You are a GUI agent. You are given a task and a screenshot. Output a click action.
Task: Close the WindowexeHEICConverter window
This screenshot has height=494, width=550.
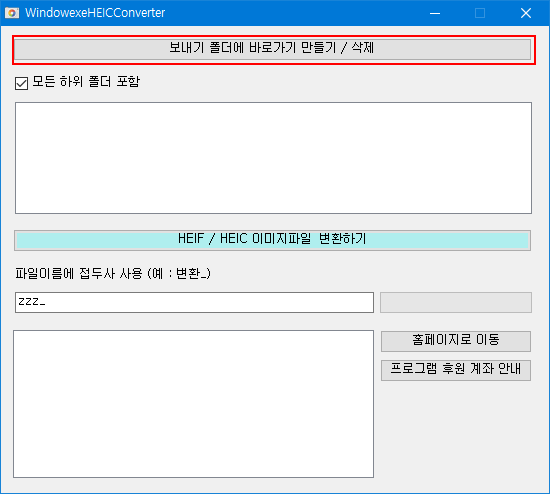526,13
